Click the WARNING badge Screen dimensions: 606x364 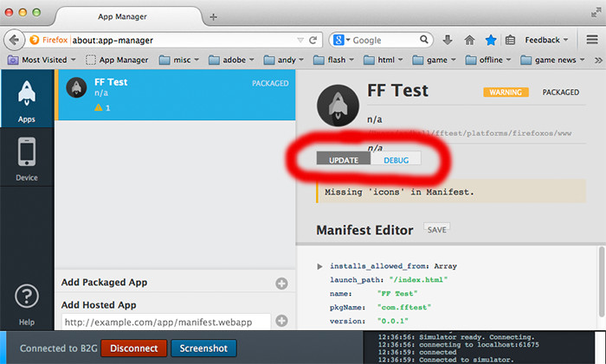pos(506,93)
